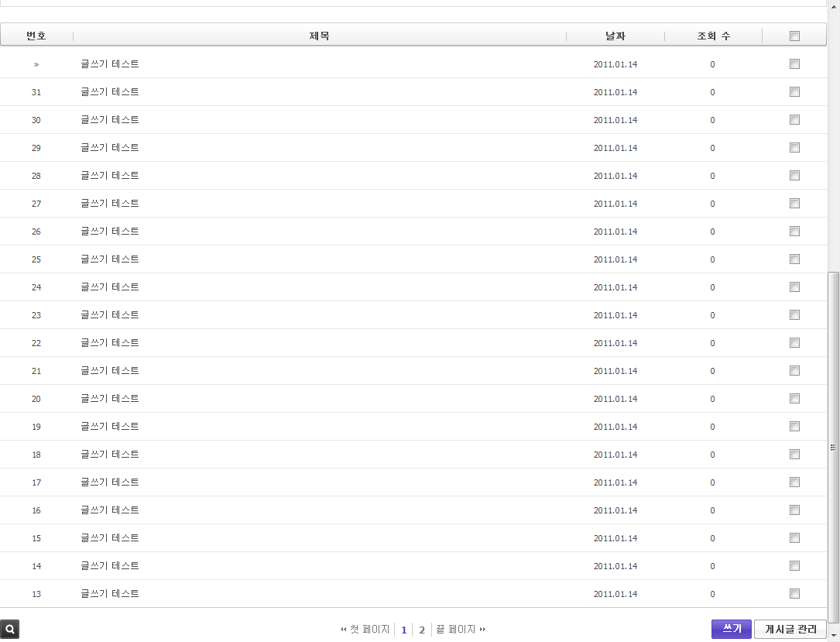The image size is (840, 642).
Task: Click the date 2011.01.14 of post 27
Action: tap(615, 204)
